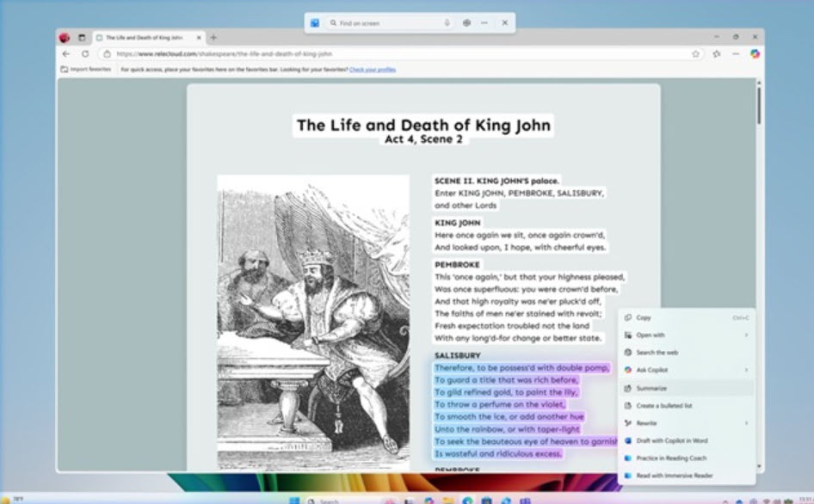Open the browser profile avatar
The width and height of the screenshot is (814, 504).
click(65, 37)
